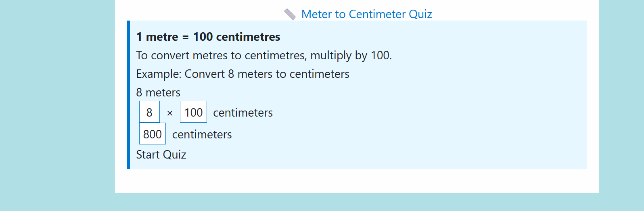
Task: Click the bold "100 centimetres" heading text
Action: tap(236, 37)
